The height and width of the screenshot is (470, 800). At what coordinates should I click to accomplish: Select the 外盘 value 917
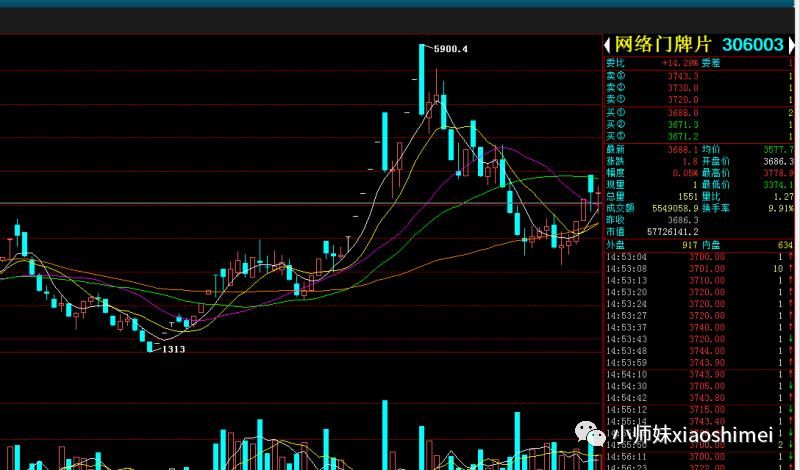point(690,245)
